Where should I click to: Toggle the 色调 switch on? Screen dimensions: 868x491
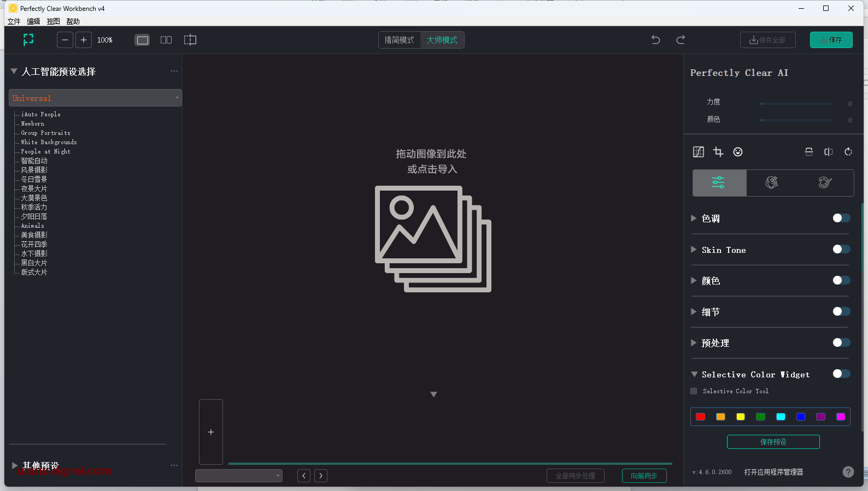[x=841, y=218]
